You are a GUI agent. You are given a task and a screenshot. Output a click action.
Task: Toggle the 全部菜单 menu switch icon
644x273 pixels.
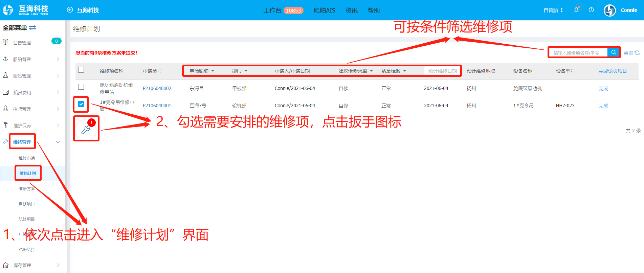point(32,28)
